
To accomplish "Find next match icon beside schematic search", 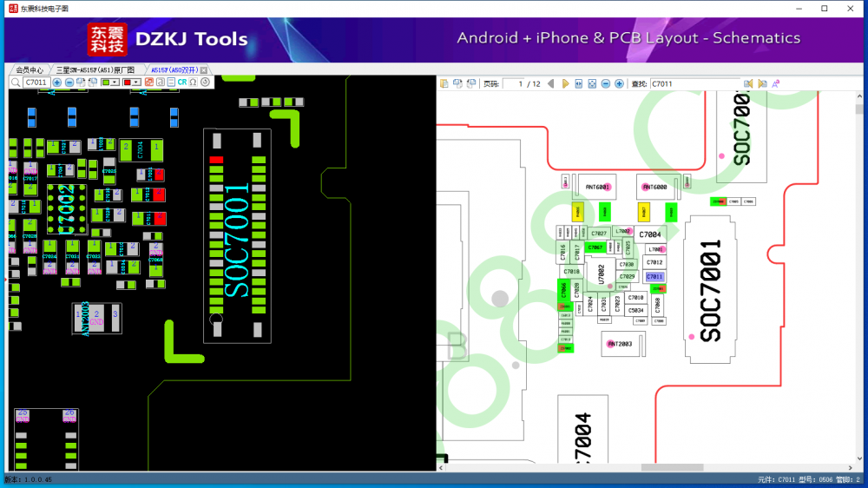I will coord(762,83).
